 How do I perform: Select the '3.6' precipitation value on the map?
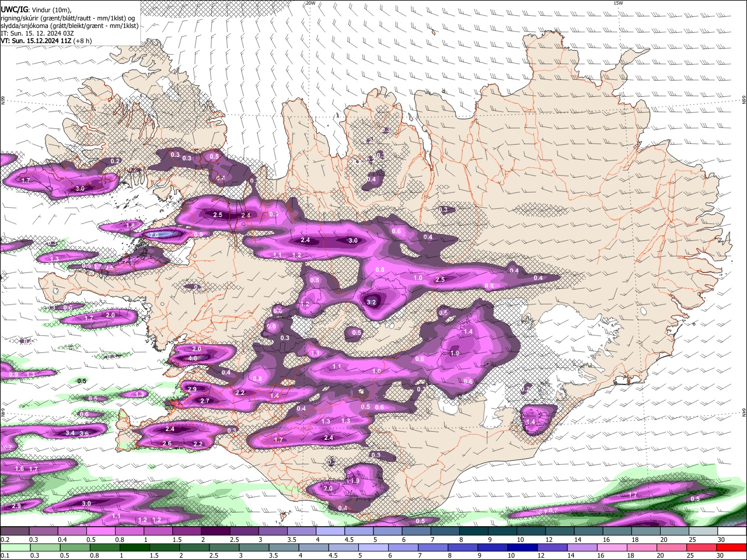tap(84, 433)
